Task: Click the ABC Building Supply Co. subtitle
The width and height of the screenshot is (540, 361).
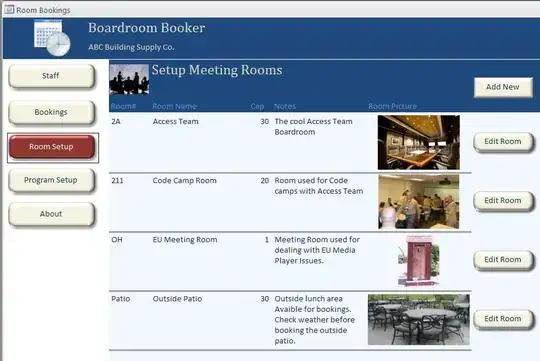Action: (x=131, y=47)
